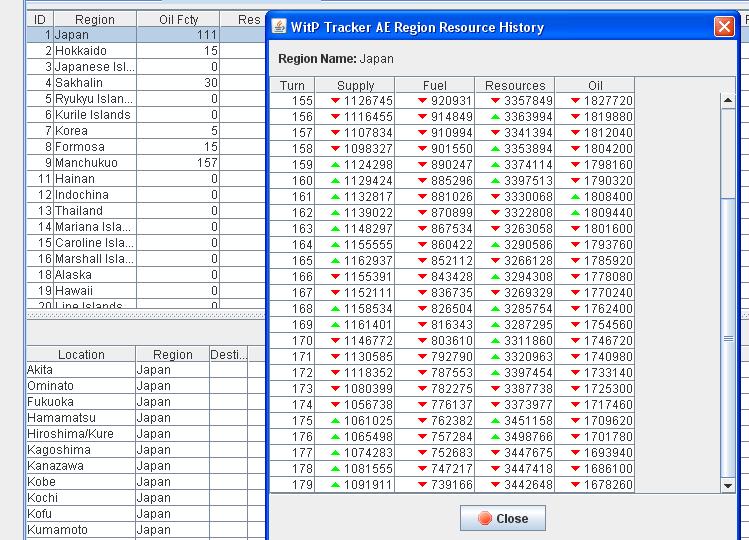Sort history by the Supply column header
Image resolution: width=749 pixels, height=540 pixels.
(355, 85)
